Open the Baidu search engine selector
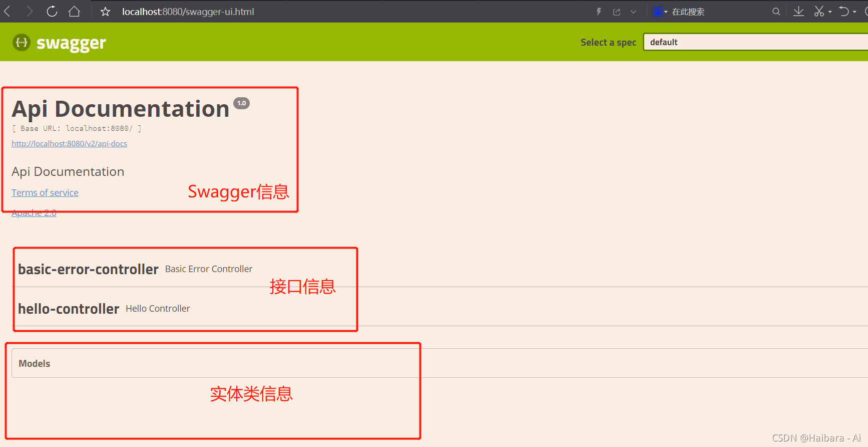868x447 pixels. (660, 12)
